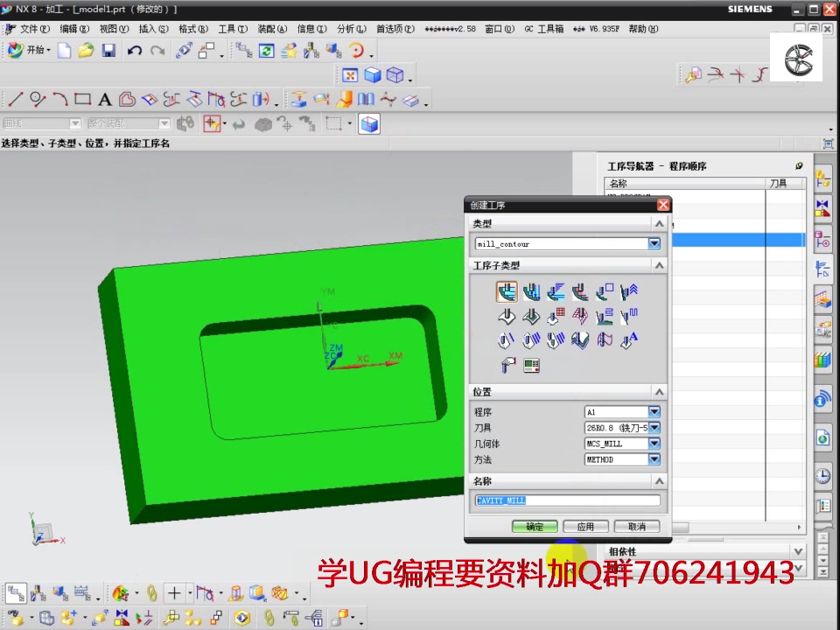The width and height of the screenshot is (840, 630).
Task: Select the machine-control subtype icon showing a monitor
Action: [x=531, y=363]
